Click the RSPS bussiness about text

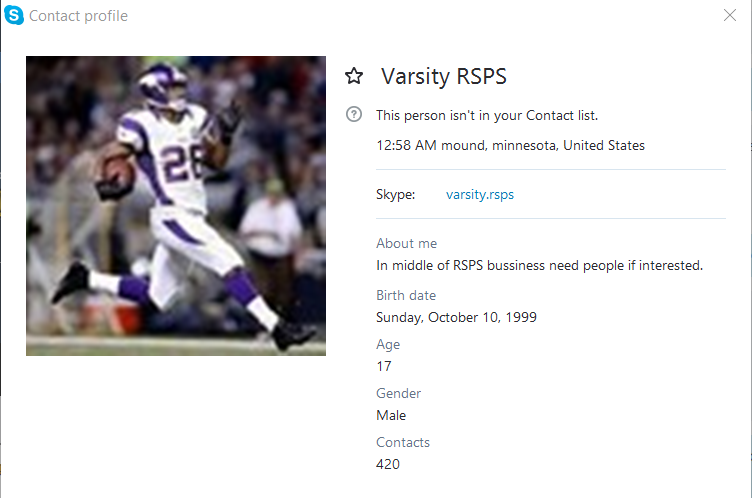(540, 265)
